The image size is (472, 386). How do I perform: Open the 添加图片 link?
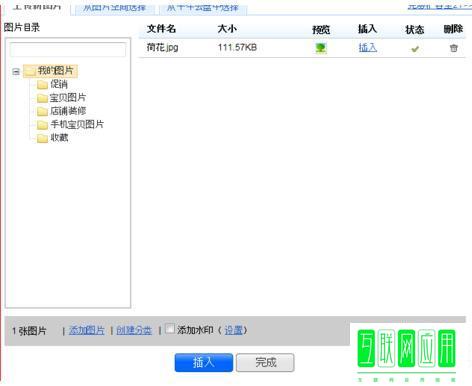(87, 330)
